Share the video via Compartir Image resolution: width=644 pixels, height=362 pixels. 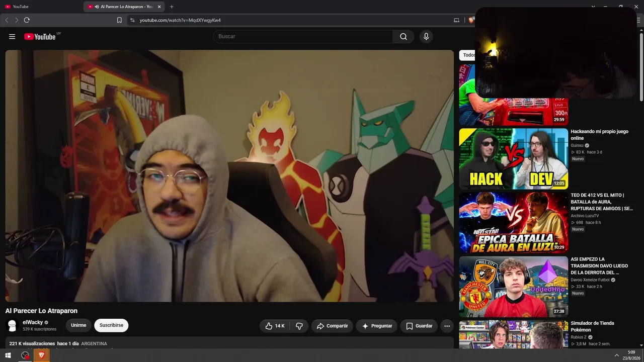point(332,326)
